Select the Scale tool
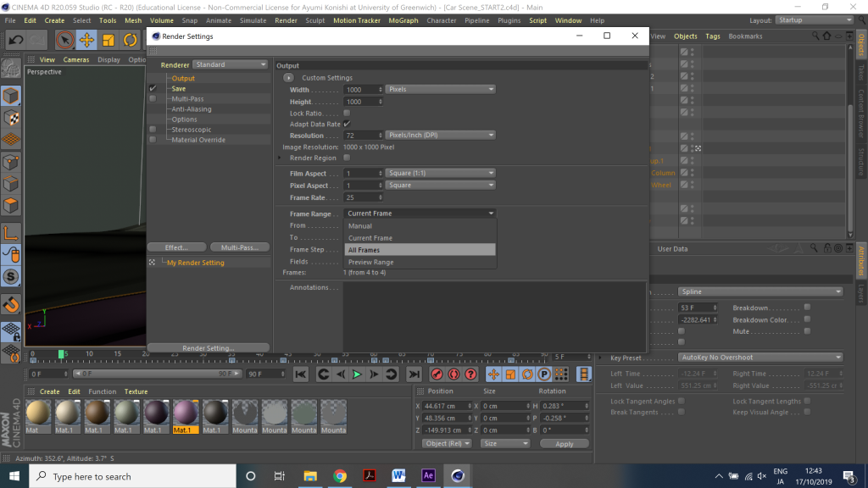The width and height of the screenshot is (868, 488). point(108,40)
